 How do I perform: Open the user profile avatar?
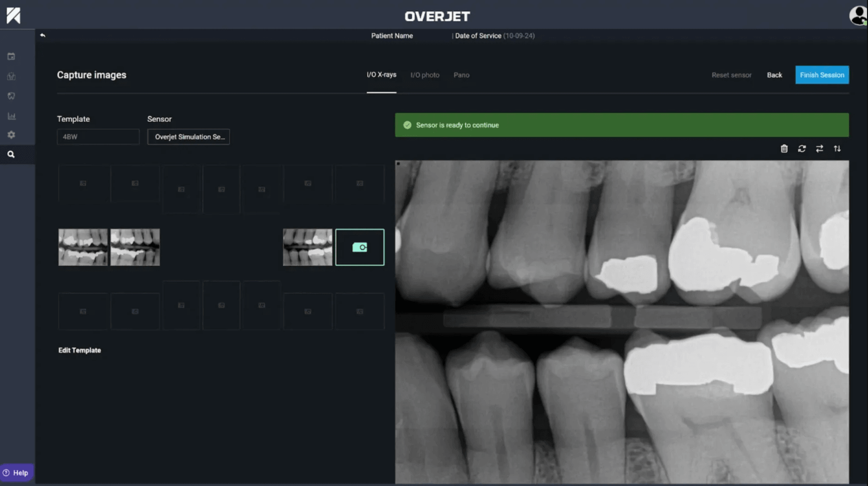tap(858, 16)
